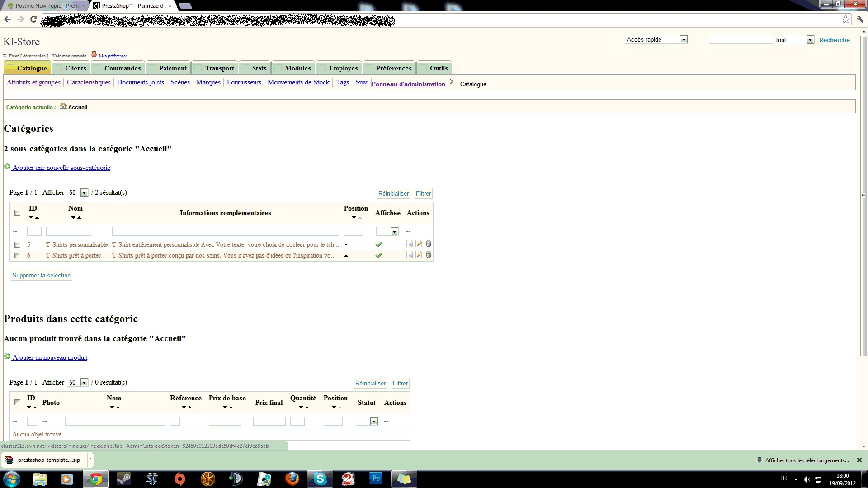This screenshot has width=868, height=488.
Task: Open the Affichée filter dropdown in the categories table
Action: click(394, 231)
